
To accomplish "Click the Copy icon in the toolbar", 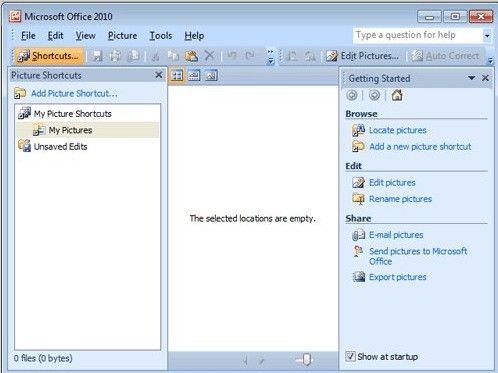I will (173, 56).
